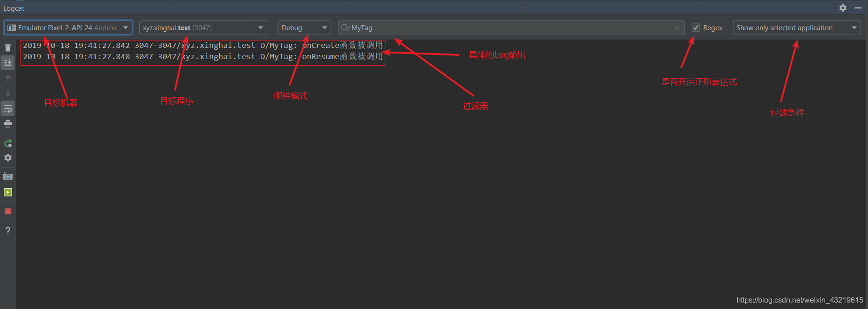Image resolution: width=868 pixels, height=309 pixels.
Task: Click the onCreate log line
Action: click(203, 45)
